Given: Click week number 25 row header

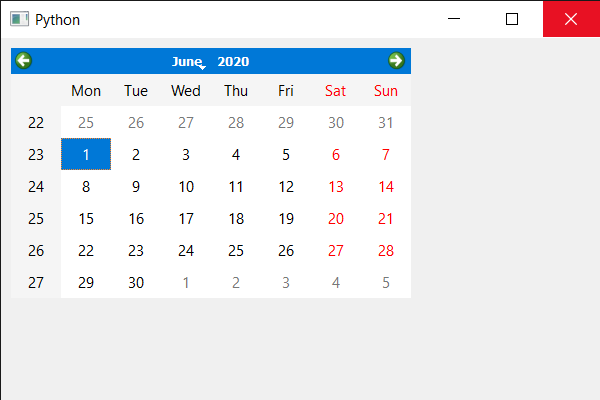Looking at the screenshot, I should (36, 219).
